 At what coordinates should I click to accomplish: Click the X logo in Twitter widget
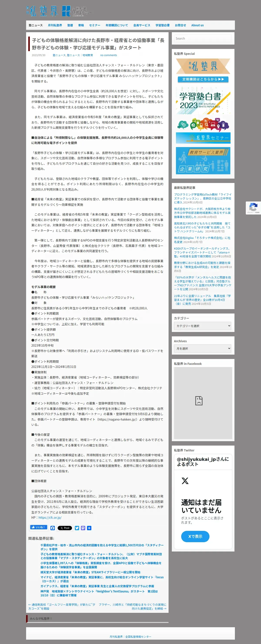(185, 481)
